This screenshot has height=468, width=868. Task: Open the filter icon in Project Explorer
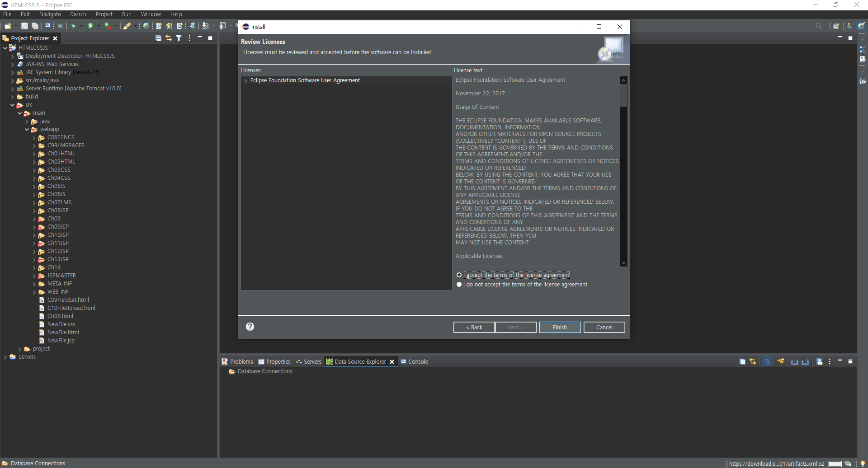coord(179,38)
